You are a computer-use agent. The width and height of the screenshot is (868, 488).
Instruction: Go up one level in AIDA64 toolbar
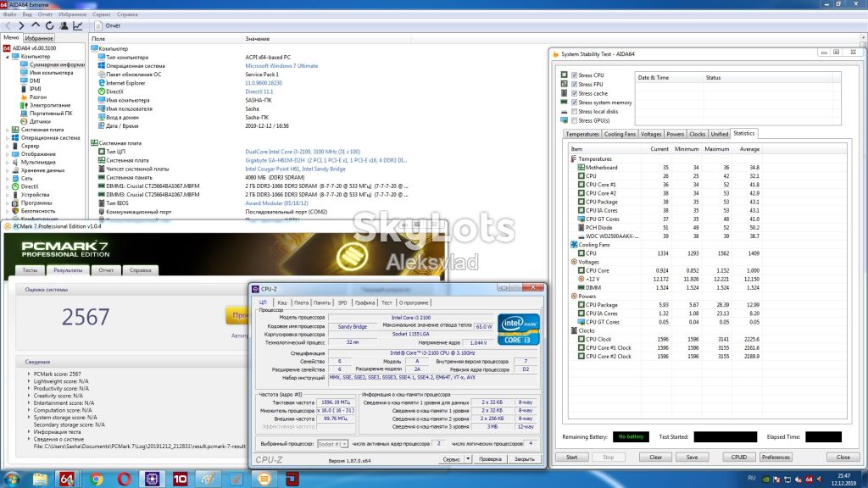pyautogui.click(x=36, y=25)
